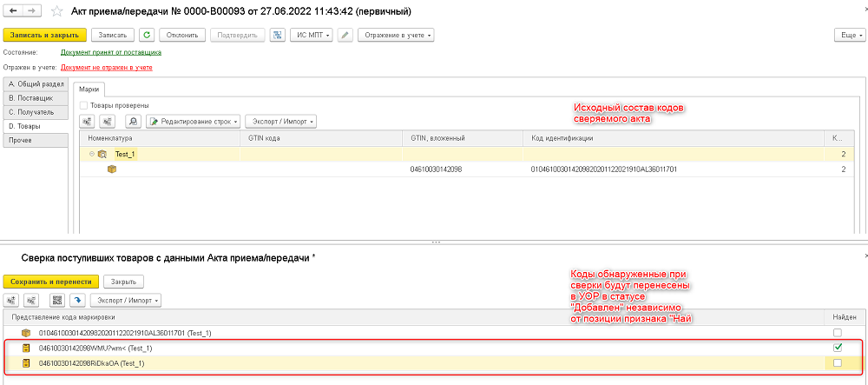Switch to B. Поставщик section tab
868x385 pixels.
click(x=36, y=98)
